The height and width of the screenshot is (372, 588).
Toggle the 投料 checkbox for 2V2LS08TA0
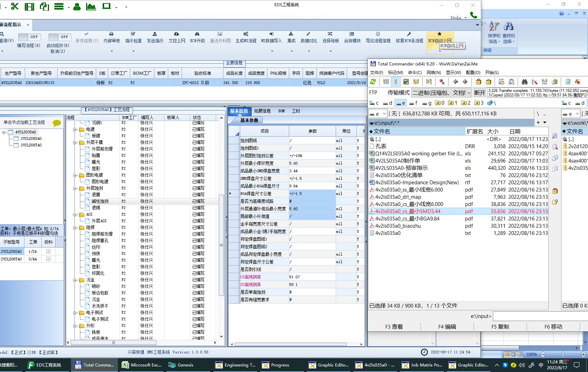(48, 259)
